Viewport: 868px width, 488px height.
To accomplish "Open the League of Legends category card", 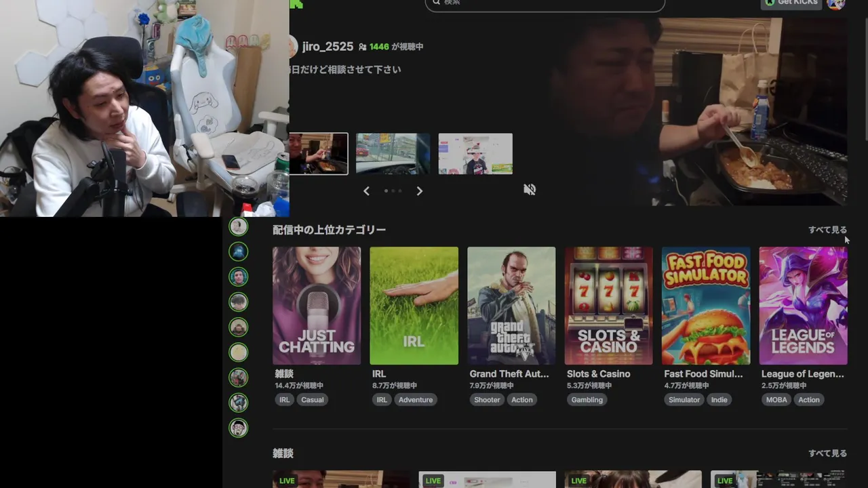I will [803, 306].
